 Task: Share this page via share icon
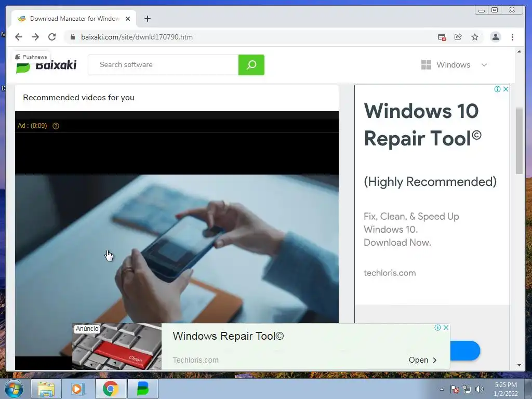(458, 37)
